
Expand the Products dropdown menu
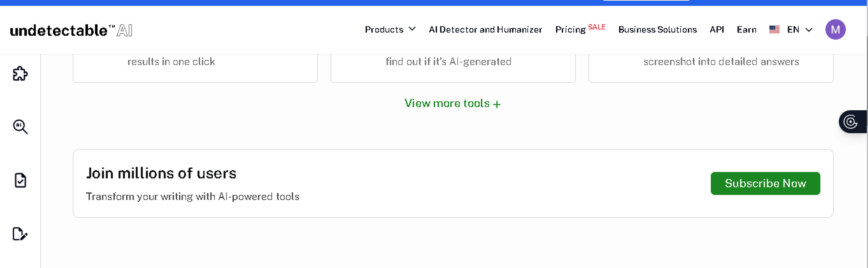coord(390,30)
